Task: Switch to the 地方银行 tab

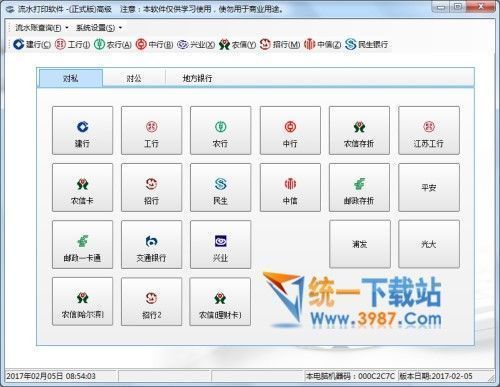Action: click(197, 78)
